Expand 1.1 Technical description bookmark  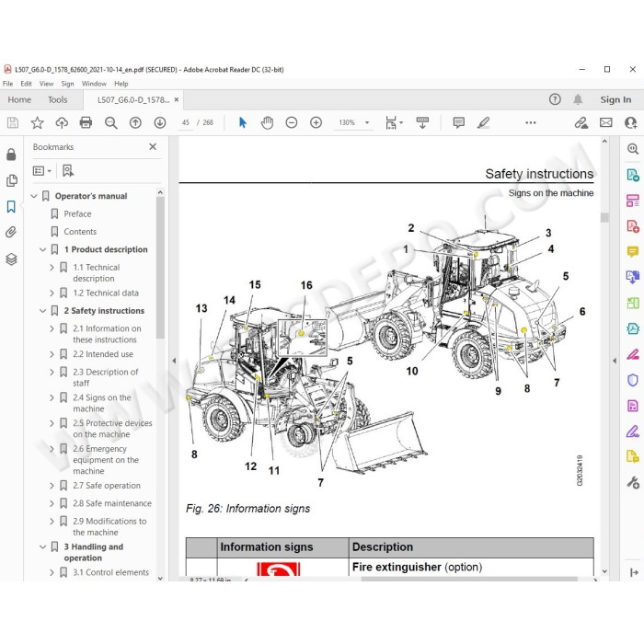pyautogui.click(x=52, y=268)
